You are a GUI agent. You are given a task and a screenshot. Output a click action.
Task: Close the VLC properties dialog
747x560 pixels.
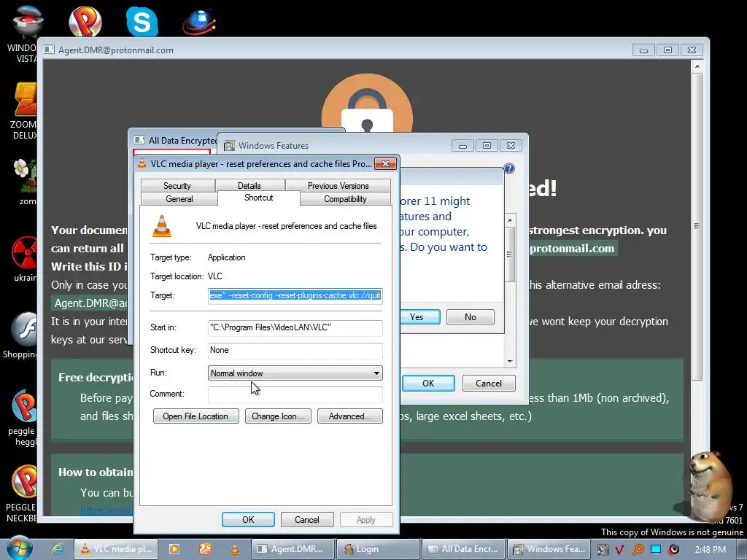(385, 164)
